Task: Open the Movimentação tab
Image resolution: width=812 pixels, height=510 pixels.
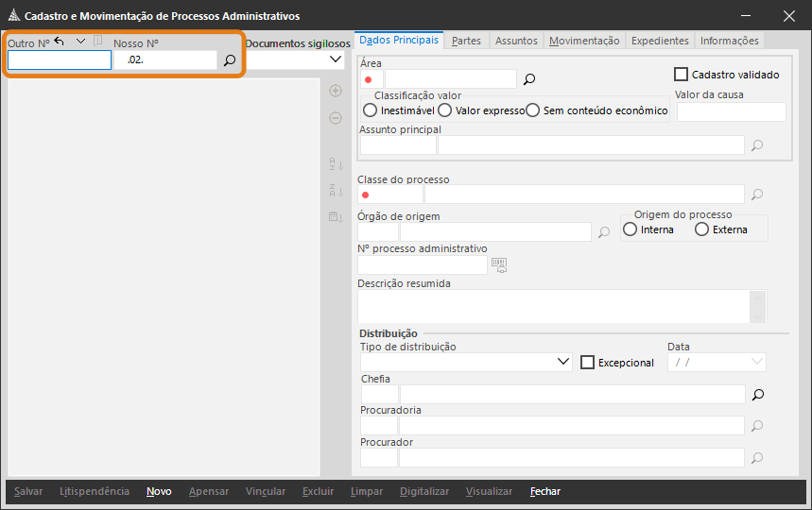Action: coord(584,41)
